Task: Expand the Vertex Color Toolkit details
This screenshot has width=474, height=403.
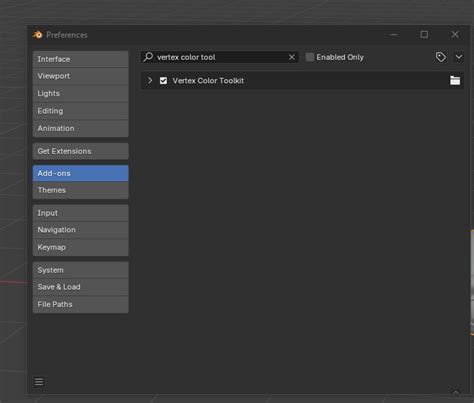Action: (150, 81)
